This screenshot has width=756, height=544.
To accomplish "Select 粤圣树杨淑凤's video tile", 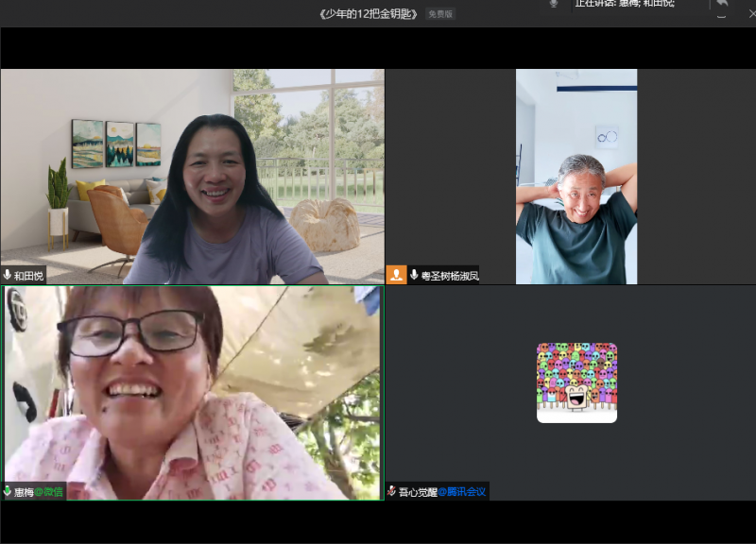I will pos(576,176).
